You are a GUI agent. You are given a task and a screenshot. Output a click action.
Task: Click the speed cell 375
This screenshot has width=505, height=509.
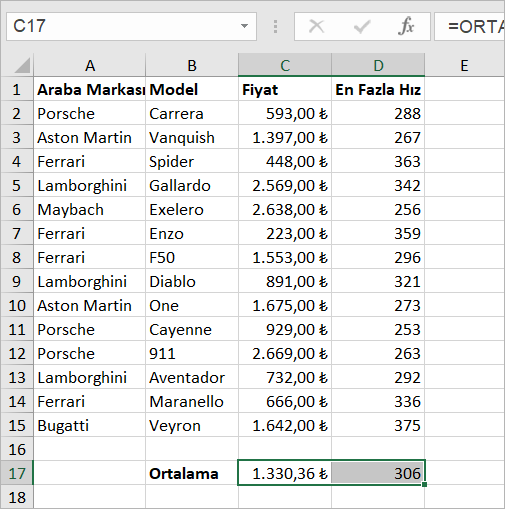pos(378,425)
